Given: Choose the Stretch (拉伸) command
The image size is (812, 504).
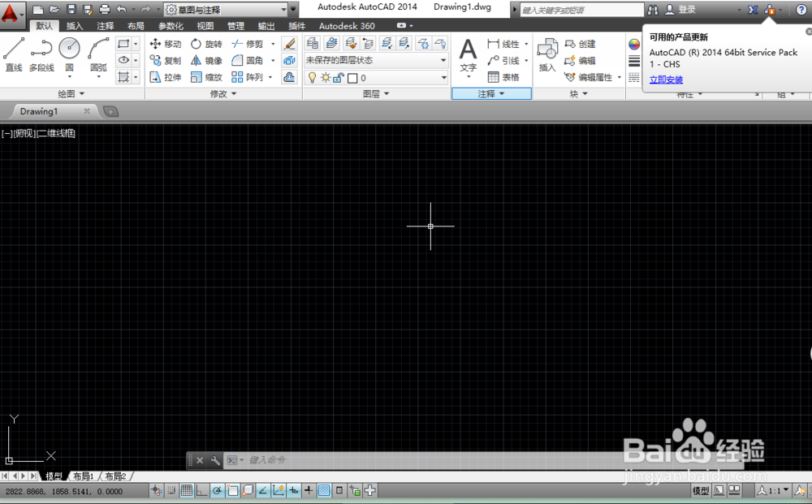Looking at the screenshot, I should click(x=166, y=77).
